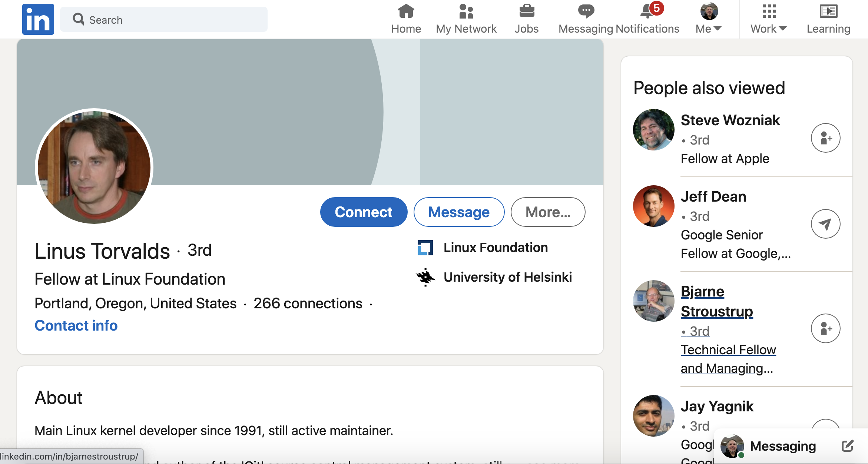The height and width of the screenshot is (464, 868).
Task: Open Jeff Dean's profile name
Action: click(713, 196)
